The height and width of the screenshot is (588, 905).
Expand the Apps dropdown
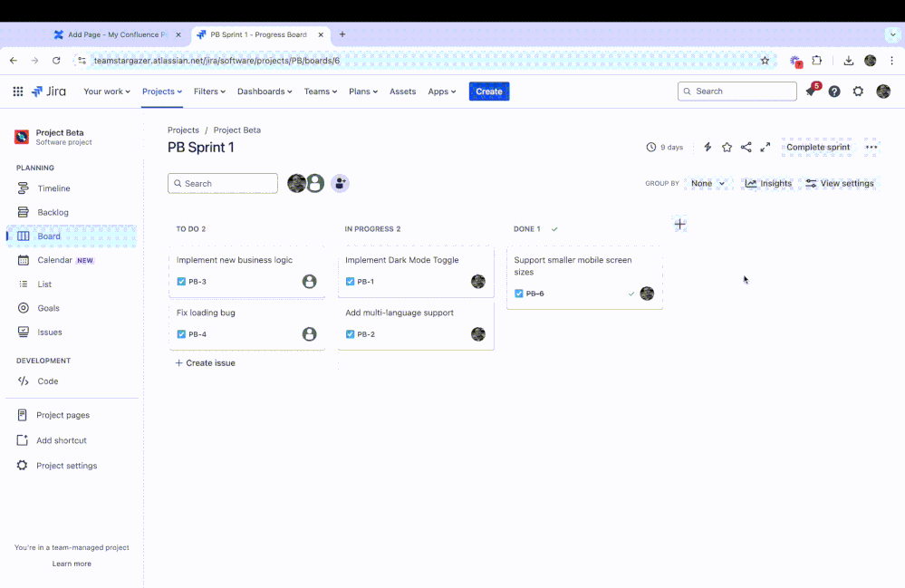tap(441, 92)
